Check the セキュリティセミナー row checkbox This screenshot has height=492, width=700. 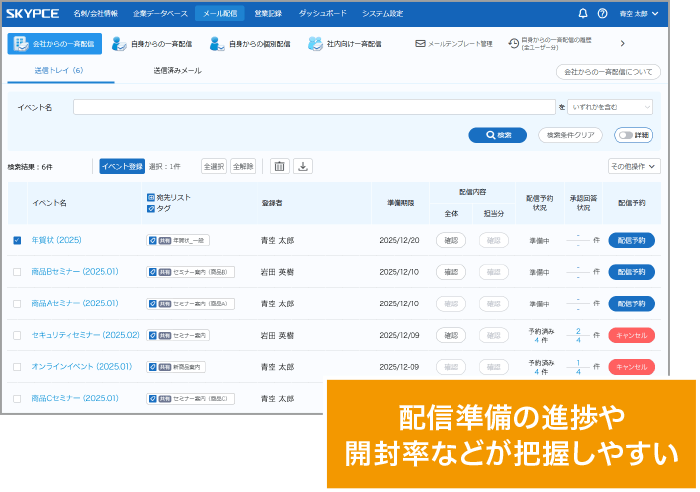17,335
